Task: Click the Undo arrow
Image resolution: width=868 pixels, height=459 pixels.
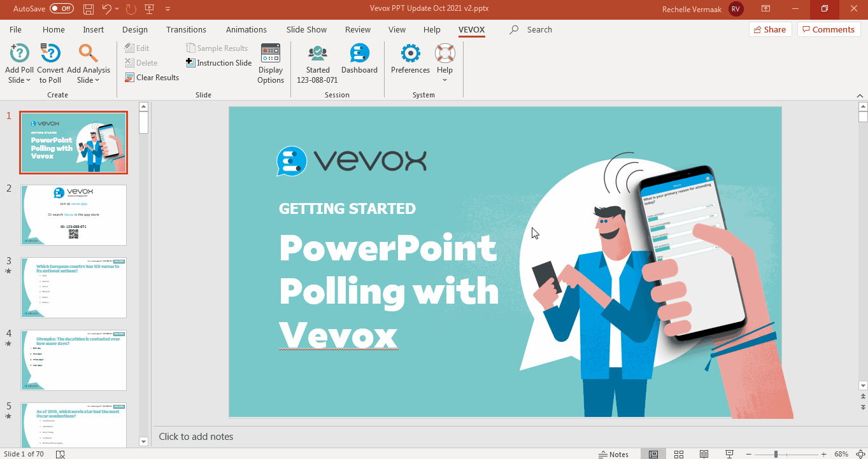Action: [107, 9]
